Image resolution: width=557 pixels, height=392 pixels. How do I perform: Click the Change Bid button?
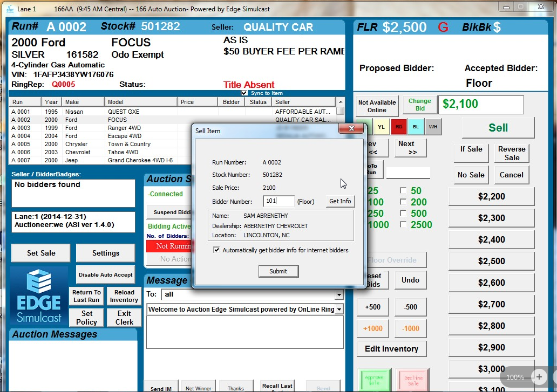419,105
